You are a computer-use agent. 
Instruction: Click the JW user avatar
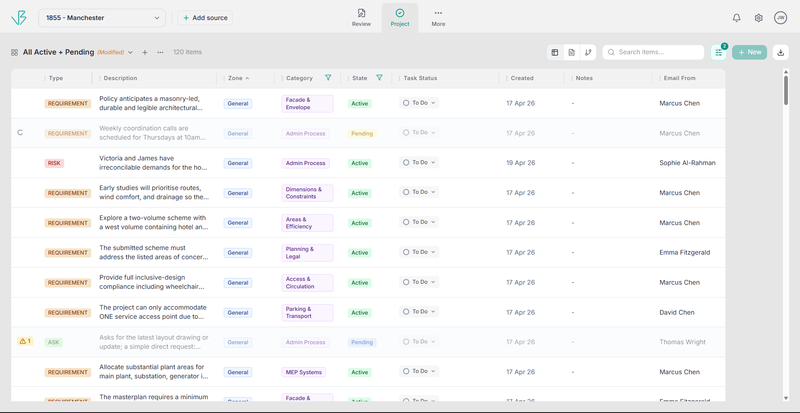[780, 18]
